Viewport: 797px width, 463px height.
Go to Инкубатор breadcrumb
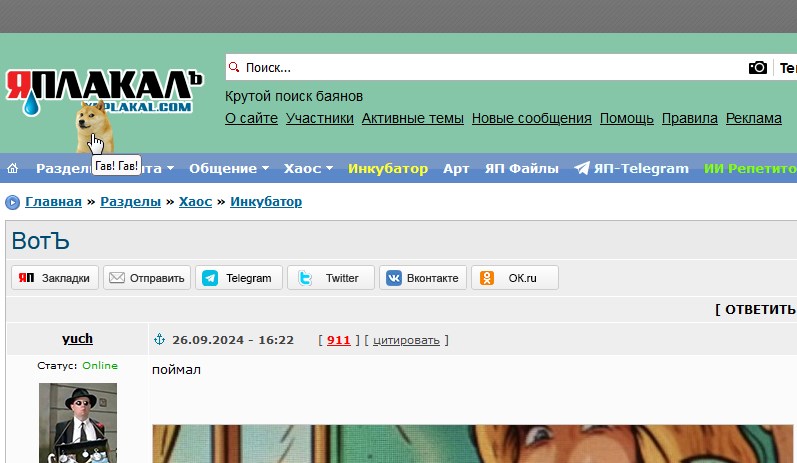(x=266, y=202)
